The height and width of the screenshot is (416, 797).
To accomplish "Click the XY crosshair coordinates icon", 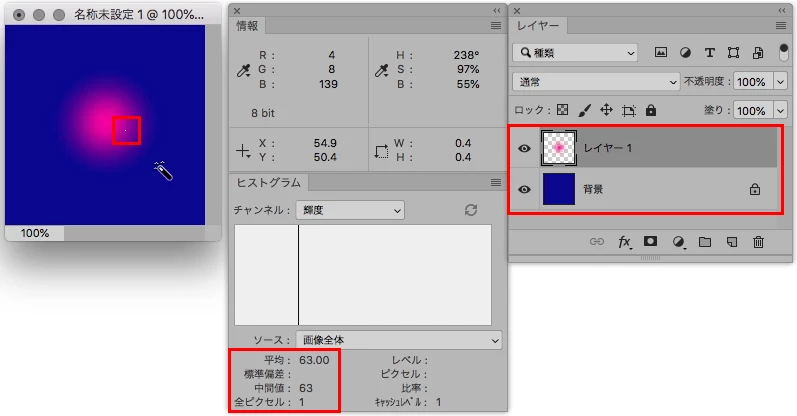I will 243,151.
